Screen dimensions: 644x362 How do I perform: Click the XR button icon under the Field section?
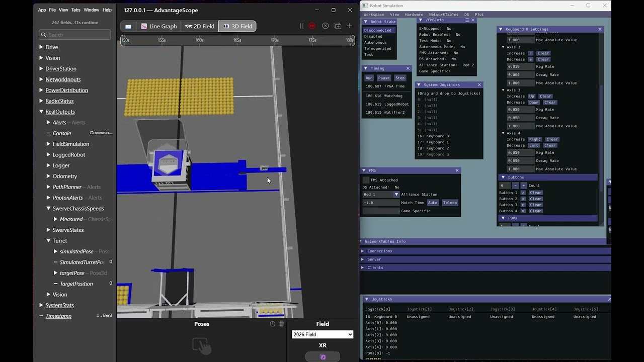[x=323, y=356]
